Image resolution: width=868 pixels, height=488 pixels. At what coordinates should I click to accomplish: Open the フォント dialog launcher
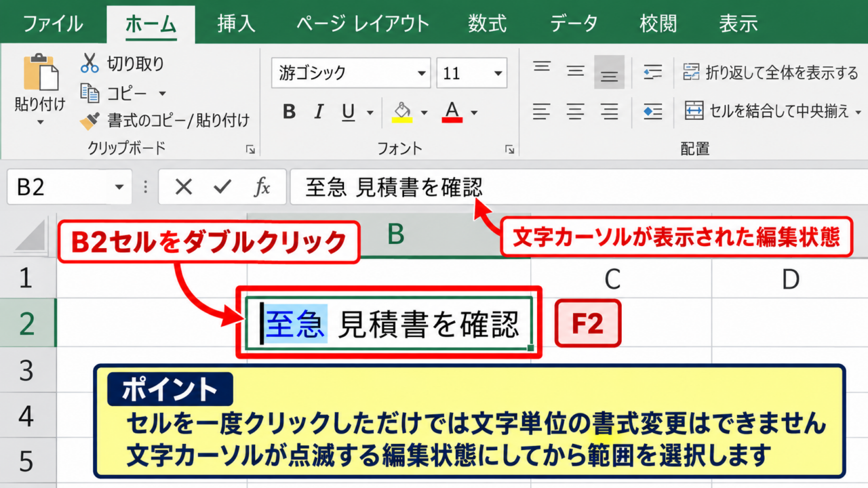[x=509, y=149]
